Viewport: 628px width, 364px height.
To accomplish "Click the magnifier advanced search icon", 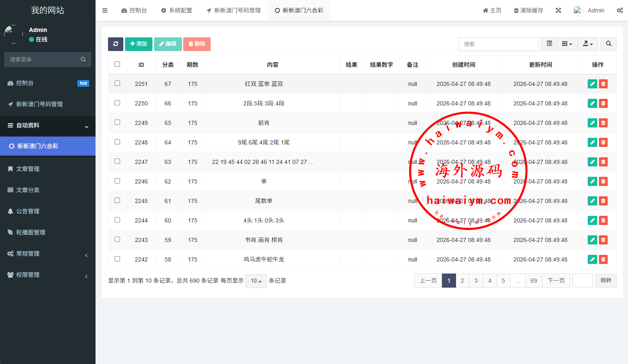I will [608, 44].
